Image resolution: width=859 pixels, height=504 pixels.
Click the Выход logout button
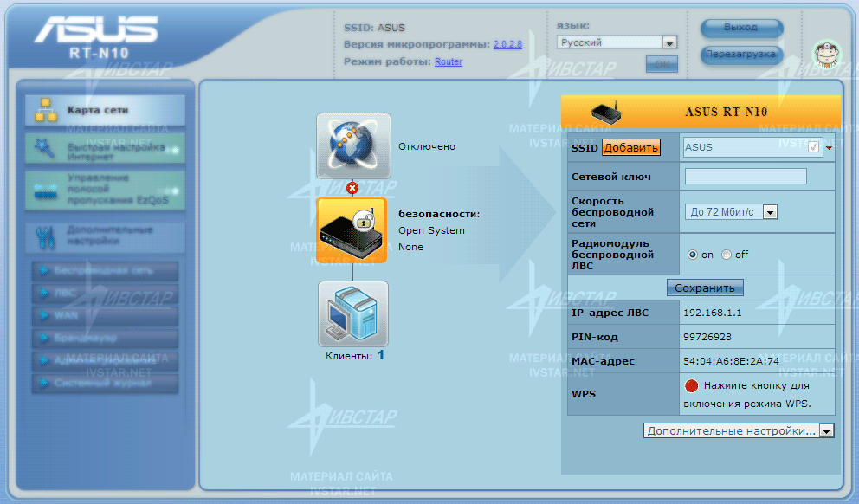pos(742,28)
